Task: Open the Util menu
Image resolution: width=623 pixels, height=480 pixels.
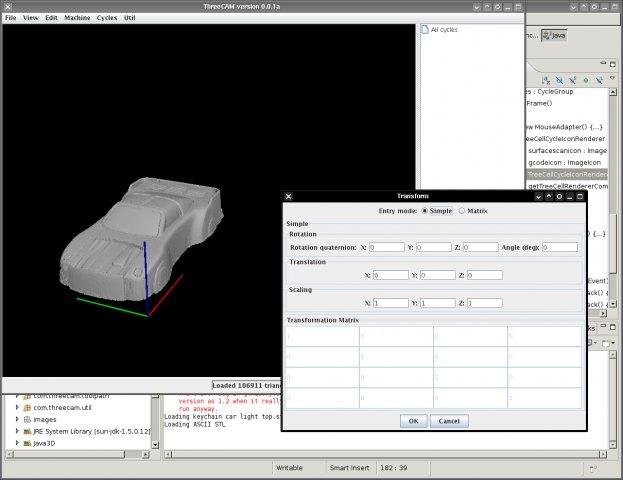Action: point(130,18)
